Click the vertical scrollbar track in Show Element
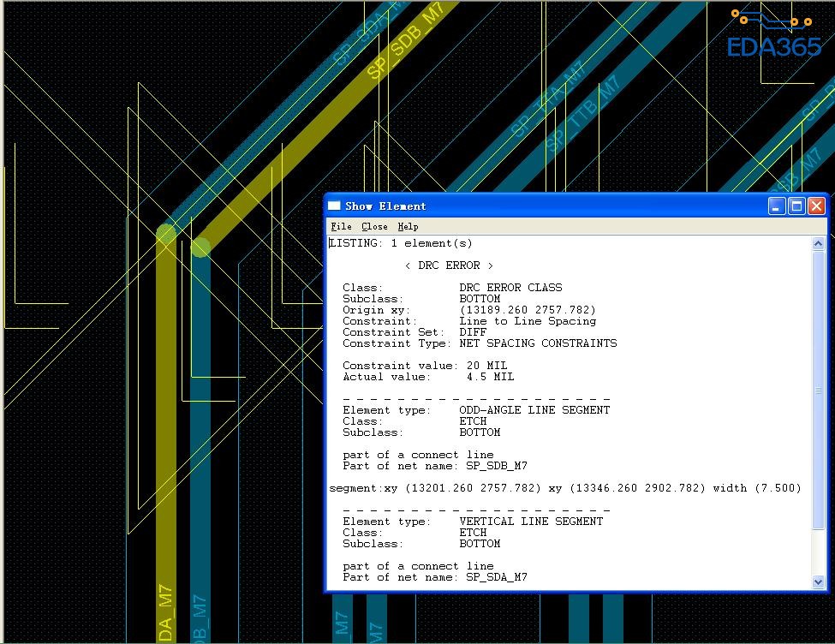Image resolution: width=835 pixels, height=644 pixels. [819, 411]
